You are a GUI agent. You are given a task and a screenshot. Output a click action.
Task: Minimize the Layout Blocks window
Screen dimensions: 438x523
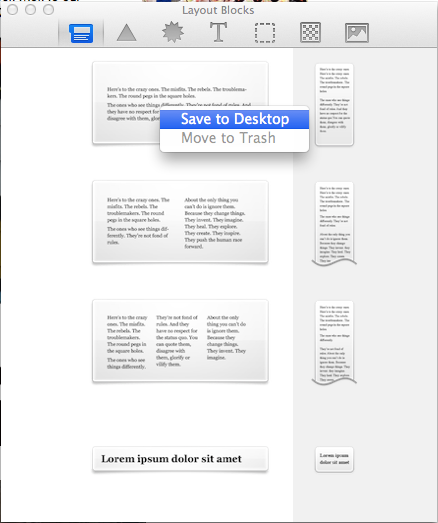[31, 10]
